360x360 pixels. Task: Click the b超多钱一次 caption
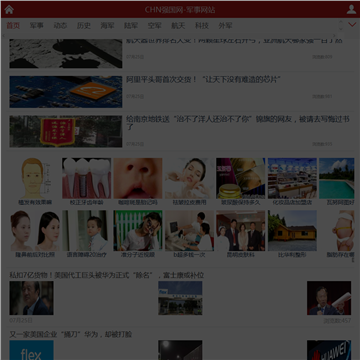tap(189, 255)
